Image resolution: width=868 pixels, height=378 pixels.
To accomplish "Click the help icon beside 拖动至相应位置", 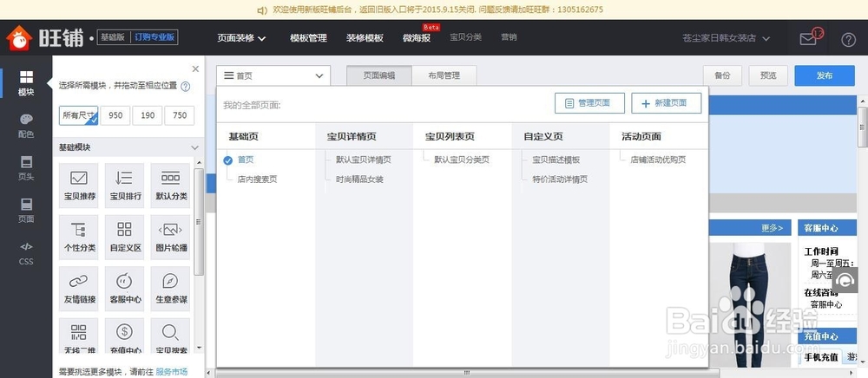I will [x=186, y=86].
